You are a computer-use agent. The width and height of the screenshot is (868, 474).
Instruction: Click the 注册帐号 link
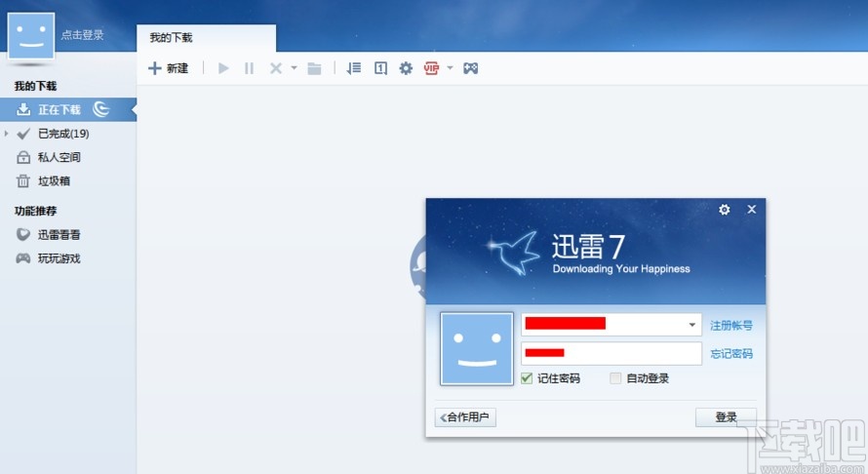coord(731,326)
